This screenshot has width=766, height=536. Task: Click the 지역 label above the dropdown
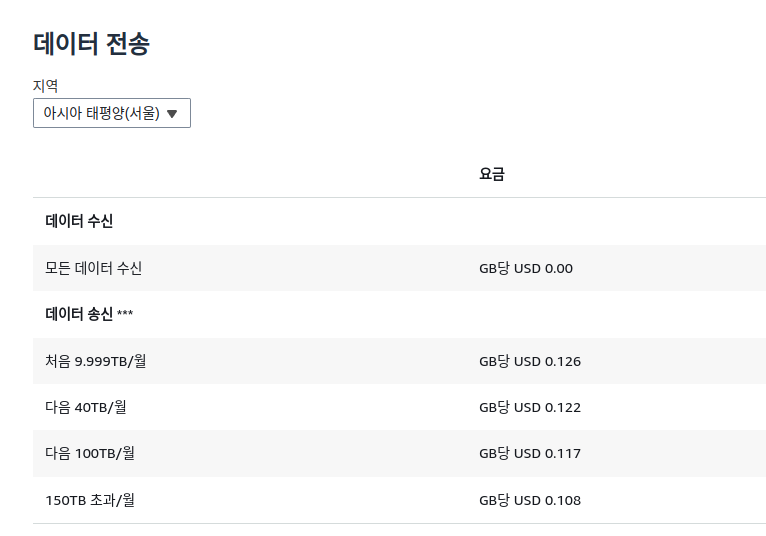[x=46, y=86]
